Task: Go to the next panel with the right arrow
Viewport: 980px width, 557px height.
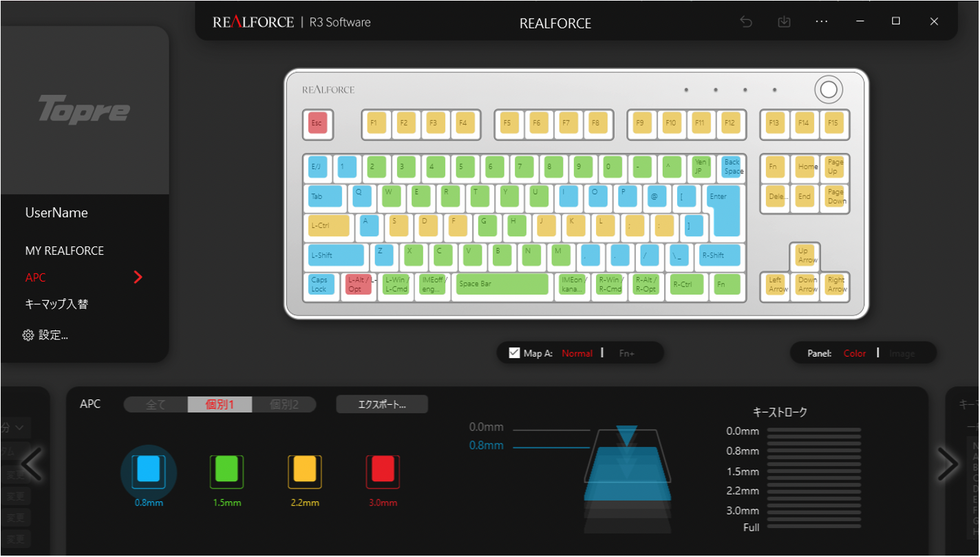Action: tap(948, 465)
